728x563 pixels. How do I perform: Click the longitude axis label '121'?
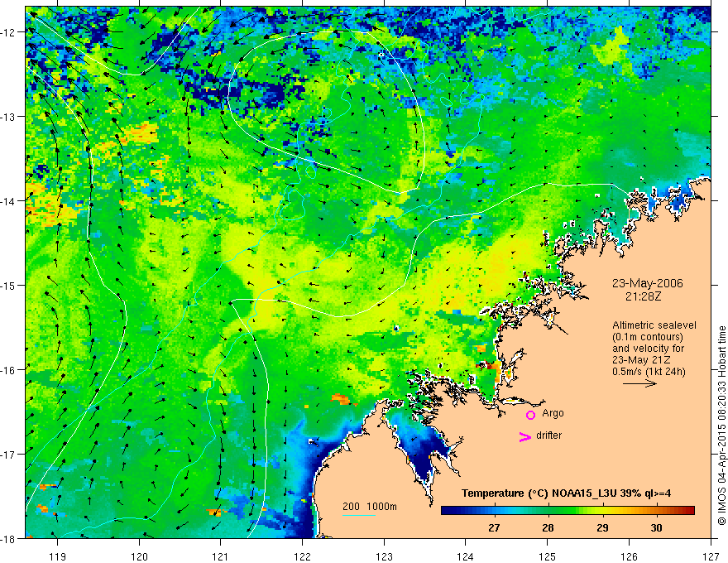tap(221, 556)
